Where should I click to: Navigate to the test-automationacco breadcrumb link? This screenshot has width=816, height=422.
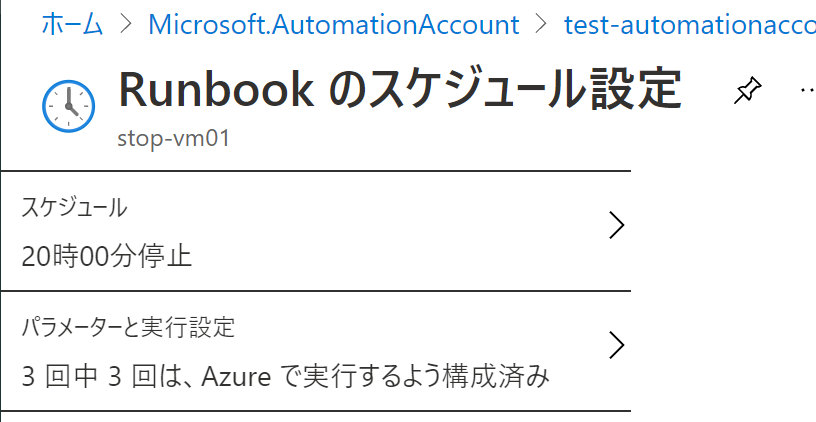(690, 24)
